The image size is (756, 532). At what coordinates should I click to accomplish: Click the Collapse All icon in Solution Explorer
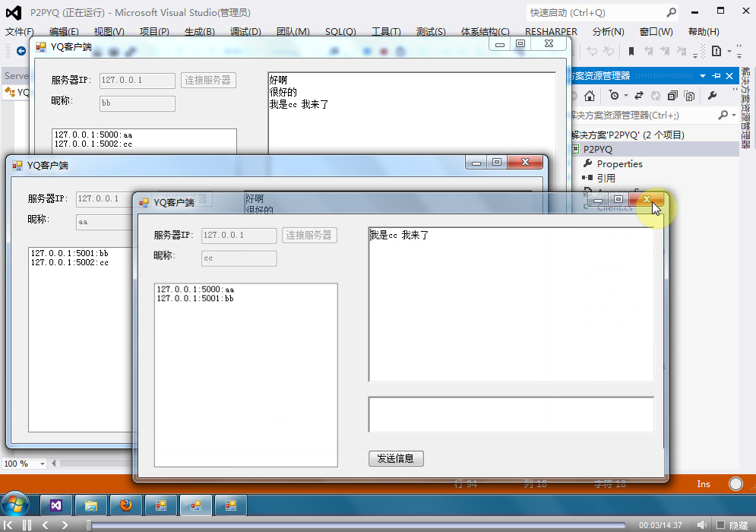(x=672, y=96)
